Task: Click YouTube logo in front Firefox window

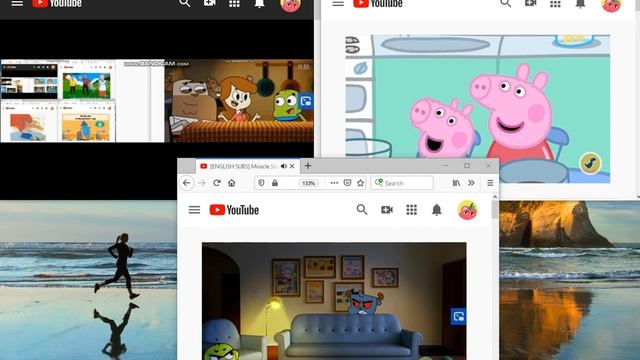Action: (x=234, y=210)
